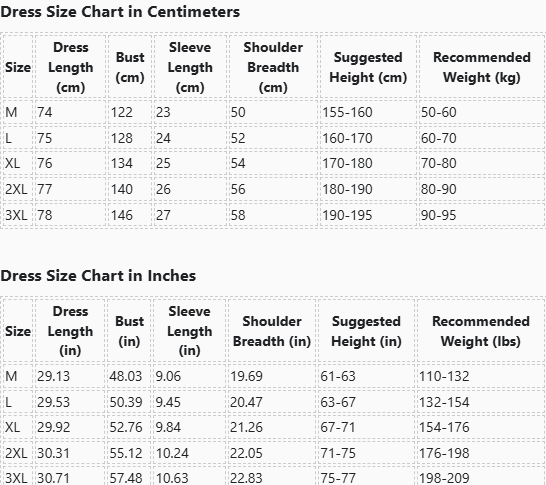
Task: Click the weight range 70-80 cell
Action: [482, 163]
